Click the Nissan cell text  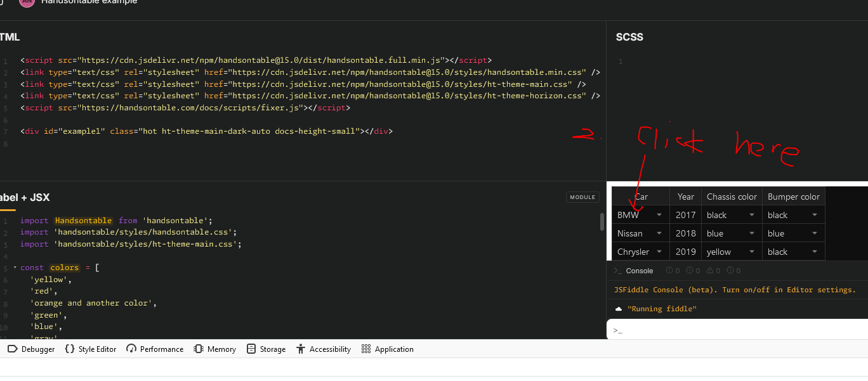(630, 233)
